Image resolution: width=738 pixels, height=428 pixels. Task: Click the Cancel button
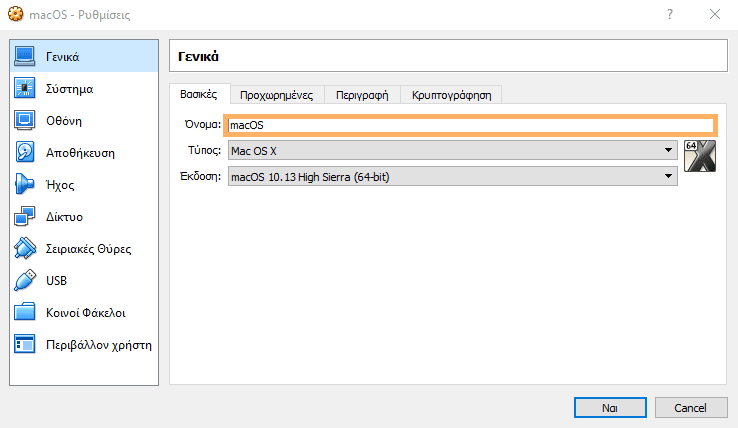(690, 407)
